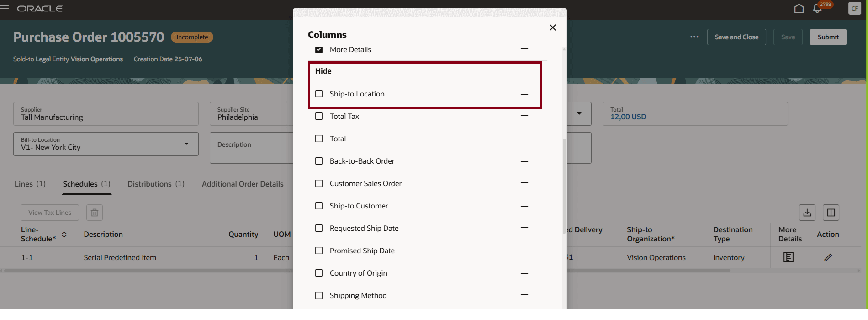The image size is (868, 320).
Task: Open the three dots more actions menu
Action: tap(694, 37)
